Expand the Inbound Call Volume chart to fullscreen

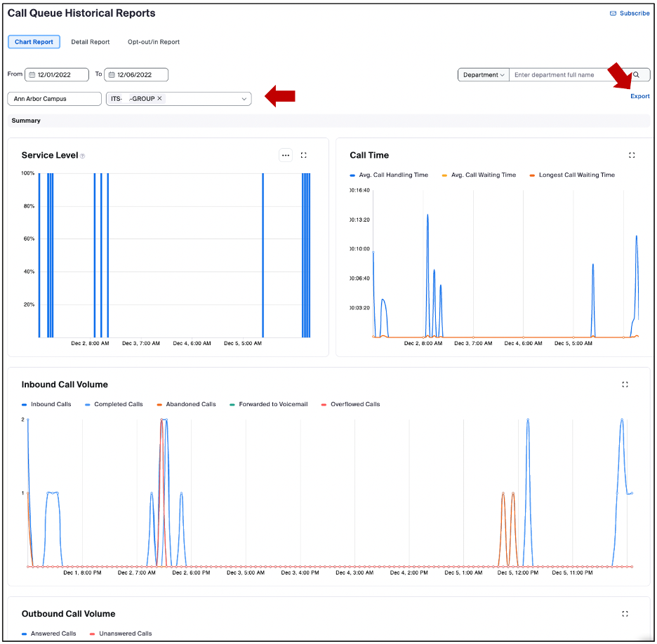[625, 384]
